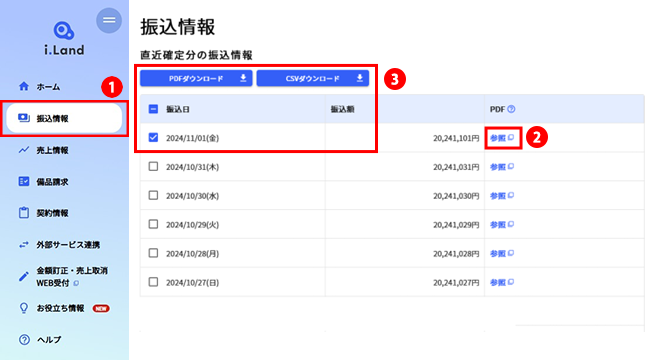This screenshot has height=360, width=657.
Task: Click the amount 20,241,028円
Action: pos(456,254)
